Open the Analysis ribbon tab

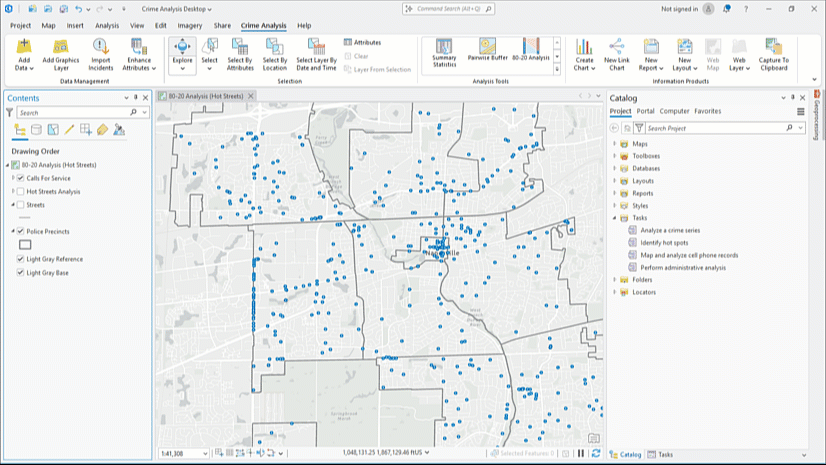107,25
